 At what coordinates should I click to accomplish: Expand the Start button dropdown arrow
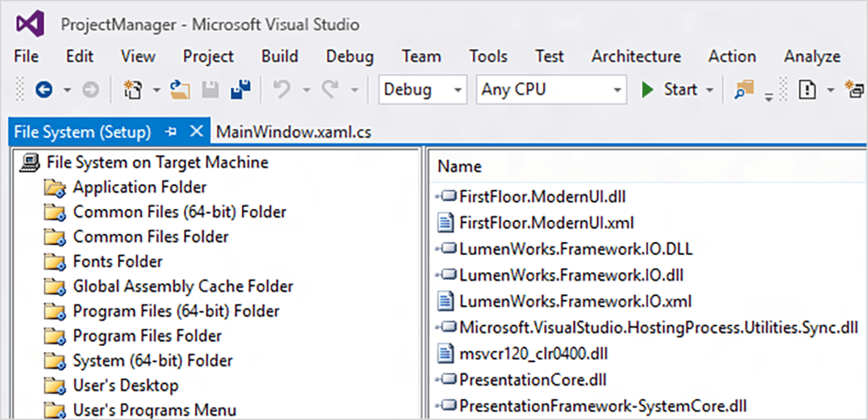(x=710, y=90)
